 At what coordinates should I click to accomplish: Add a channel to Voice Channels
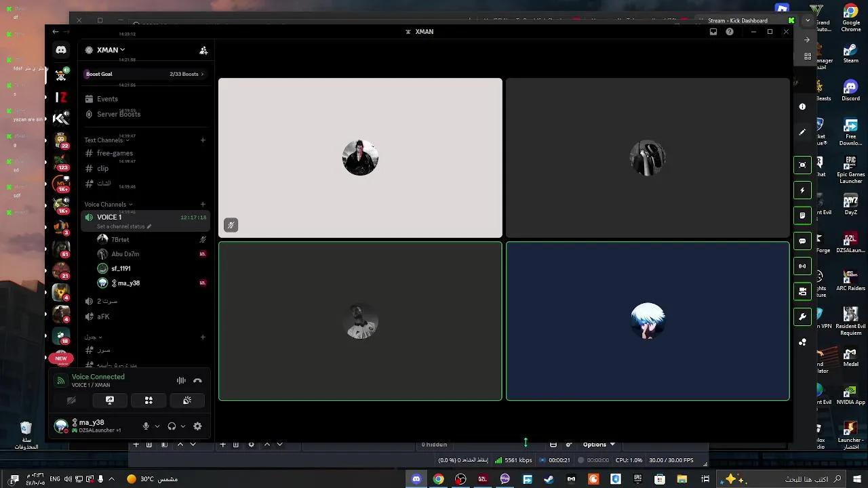[203, 205]
